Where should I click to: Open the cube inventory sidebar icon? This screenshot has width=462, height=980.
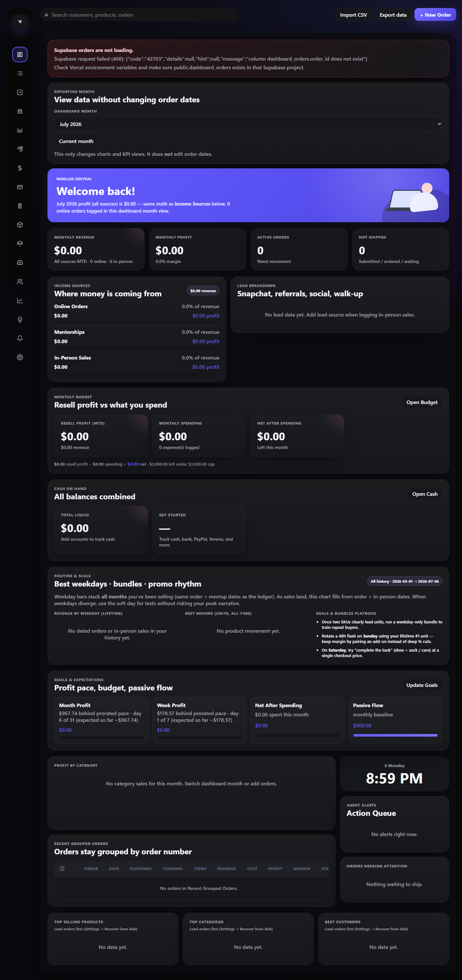(x=20, y=225)
